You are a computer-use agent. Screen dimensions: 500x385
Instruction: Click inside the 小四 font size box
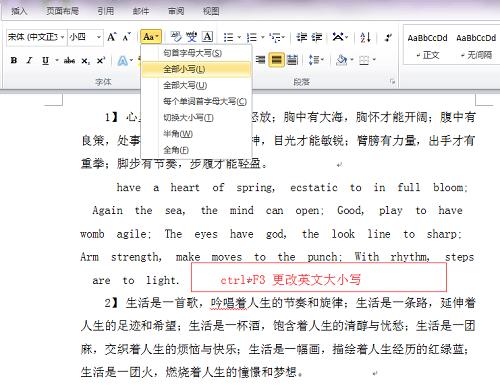[x=82, y=37]
